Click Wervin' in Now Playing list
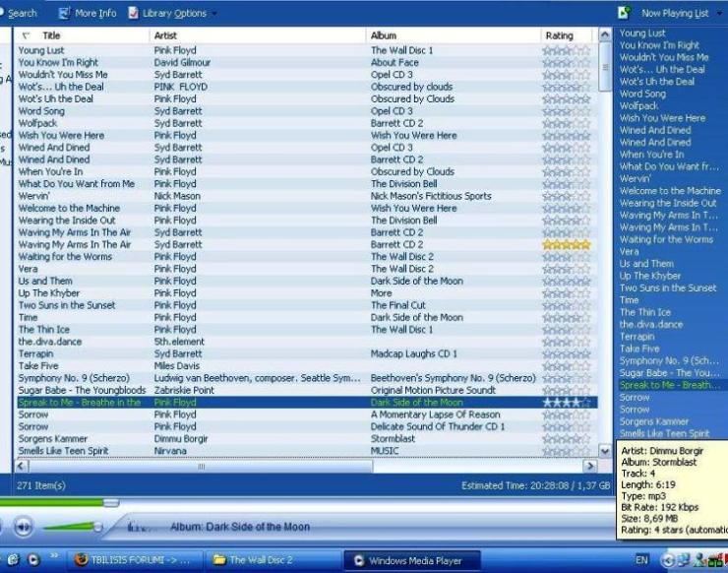The height and width of the screenshot is (573, 728). (635, 178)
